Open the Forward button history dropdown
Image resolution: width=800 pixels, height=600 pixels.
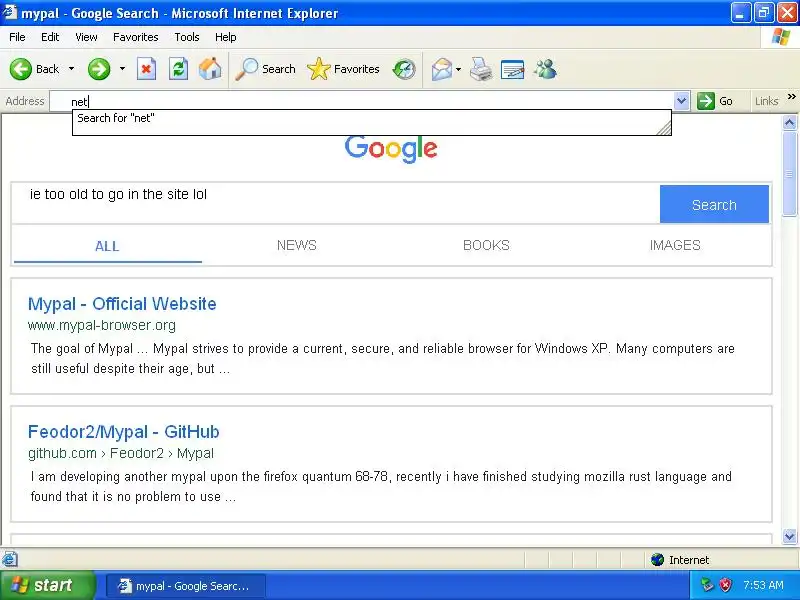(122, 69)
